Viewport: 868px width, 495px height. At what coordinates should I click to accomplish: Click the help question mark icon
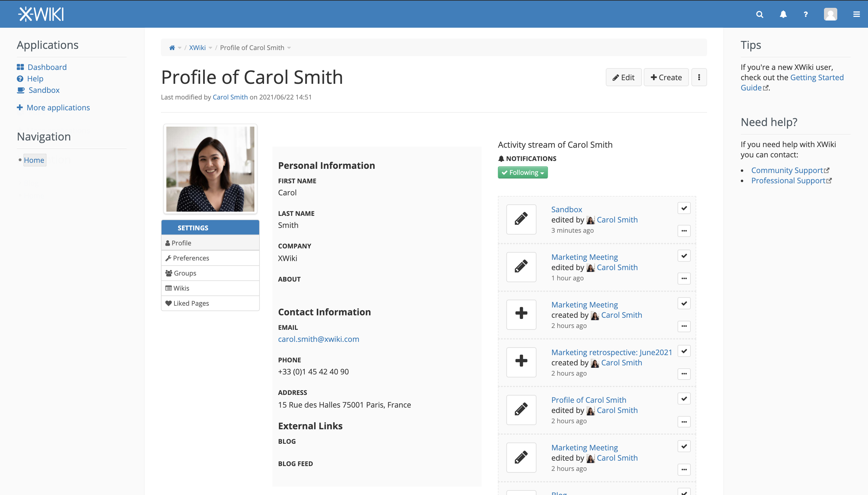coord(806,14)
